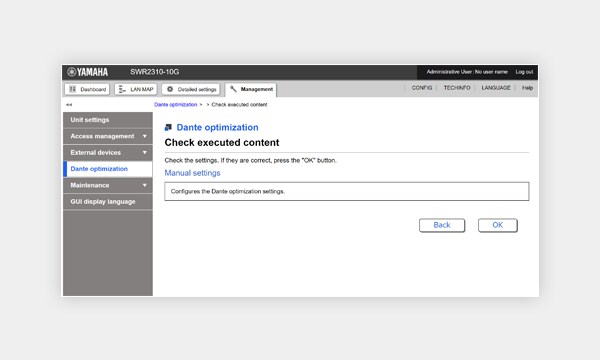Go back with the Back button
This screenshot has height=360, width=600.
point(442,225)
